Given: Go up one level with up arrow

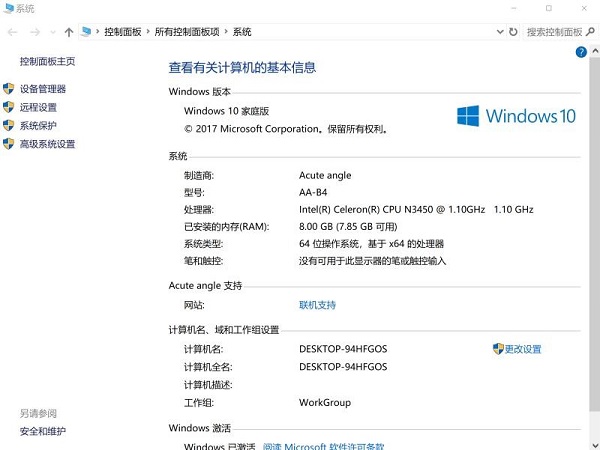Looking at the screenshot, I should [x=69, y=32].
